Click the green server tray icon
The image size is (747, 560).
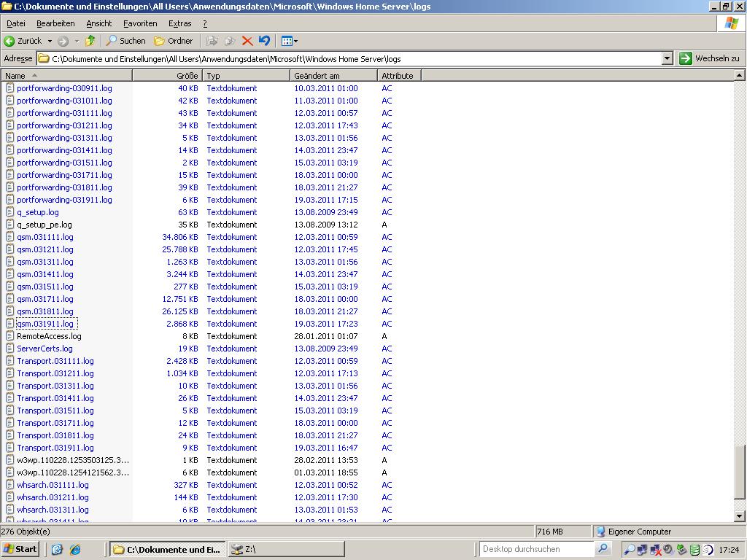click(x=694, y=550)
